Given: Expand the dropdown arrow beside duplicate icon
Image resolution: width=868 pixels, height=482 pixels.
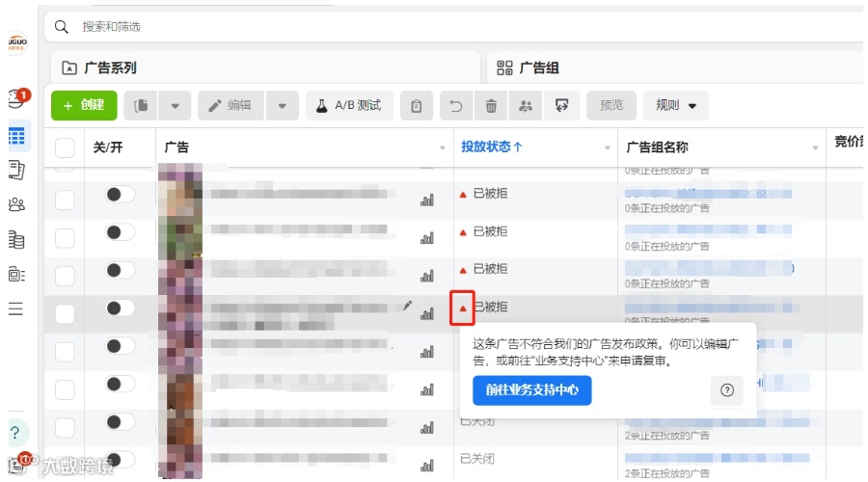Looking at the screenshot, I should tap(175, 106).
